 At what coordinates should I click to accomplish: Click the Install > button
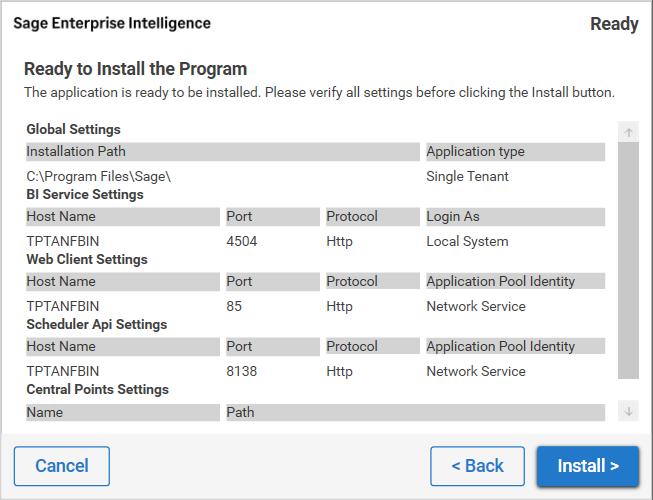[x=587, y=466]
